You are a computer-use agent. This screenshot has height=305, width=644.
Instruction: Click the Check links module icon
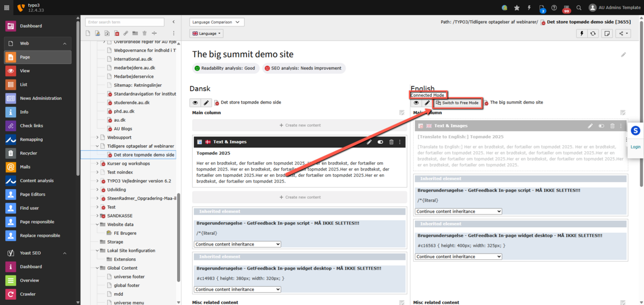point(11,126)
